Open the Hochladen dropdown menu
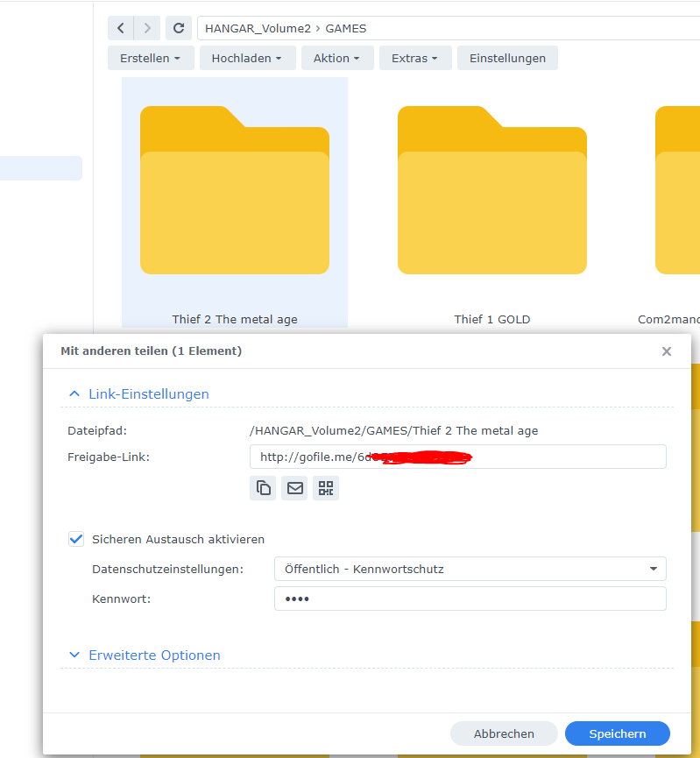The image size is (700, 758). pyautogui.click(x=248, y=58)
